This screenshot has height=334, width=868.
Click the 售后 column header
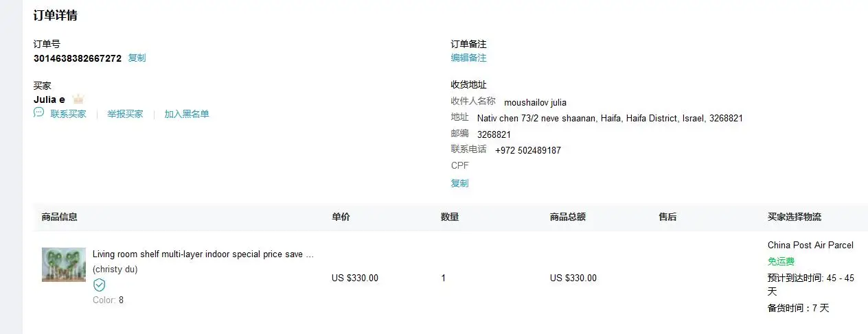(x=667, y=217)
